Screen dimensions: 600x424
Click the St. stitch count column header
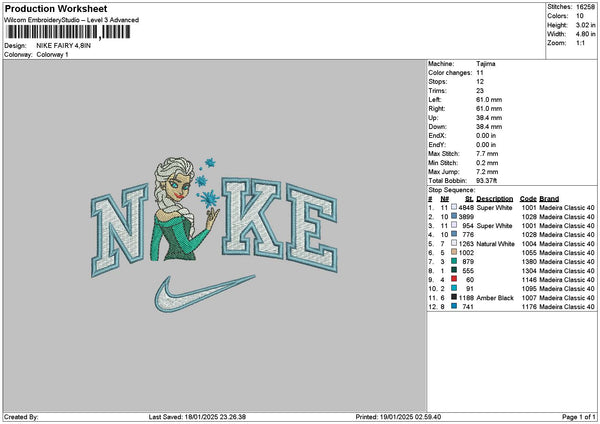point(469,199)
